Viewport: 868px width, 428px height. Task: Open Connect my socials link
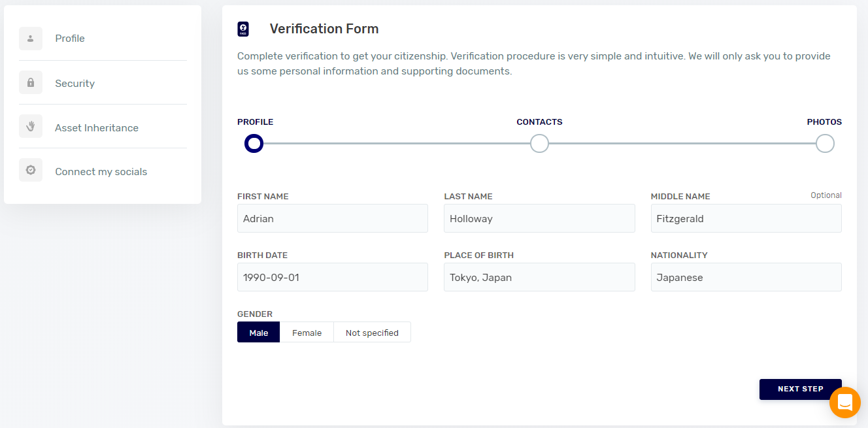pyautogui.click(x=101, y=172)
